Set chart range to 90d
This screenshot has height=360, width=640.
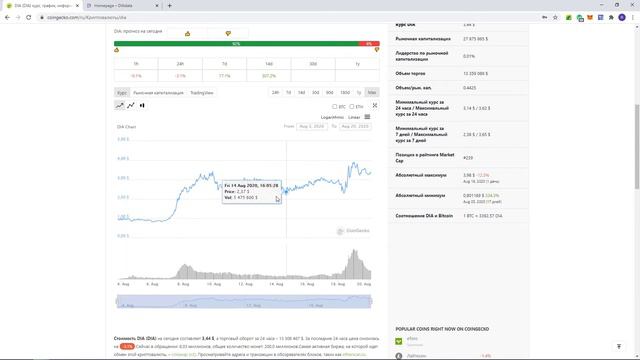coord(329,93)
